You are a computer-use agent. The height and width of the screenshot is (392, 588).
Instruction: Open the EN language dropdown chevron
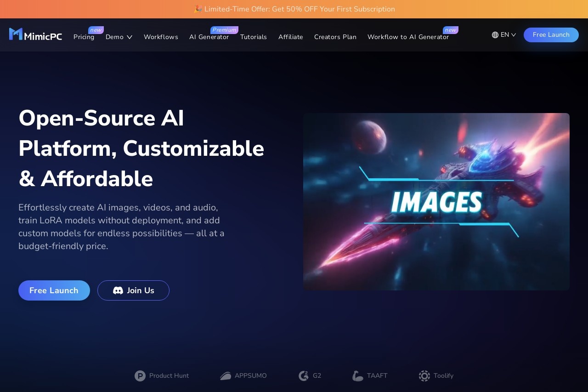514,35
